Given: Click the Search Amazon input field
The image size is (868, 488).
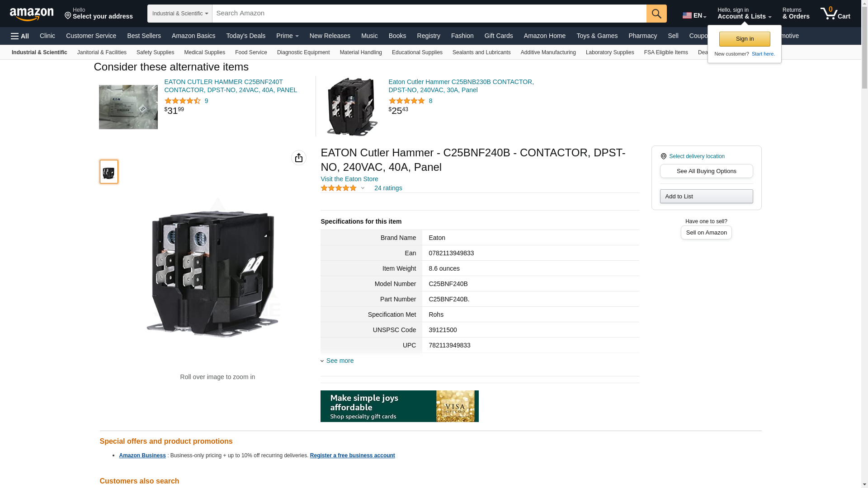Looking at the screenshot, I should coord(429,14).
